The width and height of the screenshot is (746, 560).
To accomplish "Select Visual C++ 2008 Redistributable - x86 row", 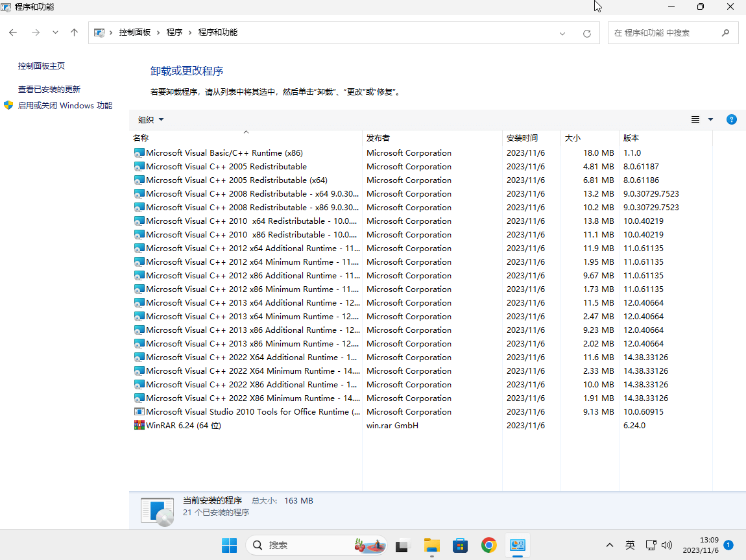I will [x=421, y=208].
